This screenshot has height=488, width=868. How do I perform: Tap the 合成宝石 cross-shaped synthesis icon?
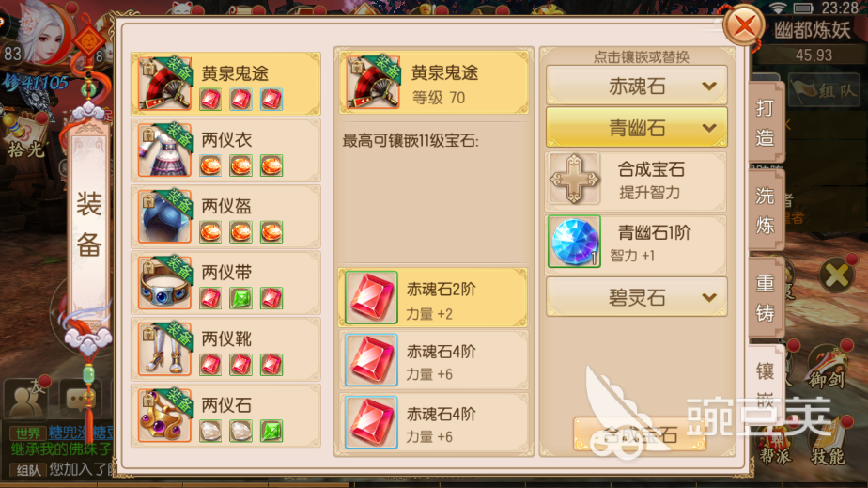click(574, 179)
